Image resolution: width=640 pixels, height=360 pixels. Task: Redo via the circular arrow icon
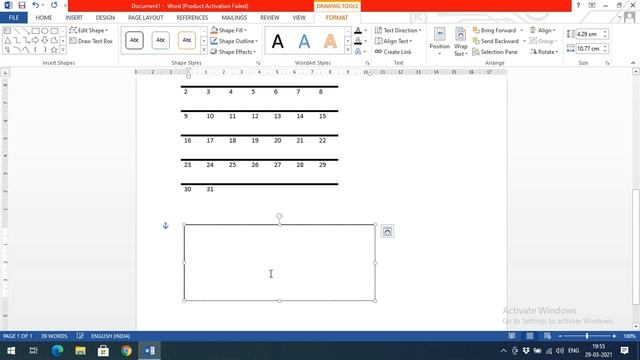(x=54, y=5)
